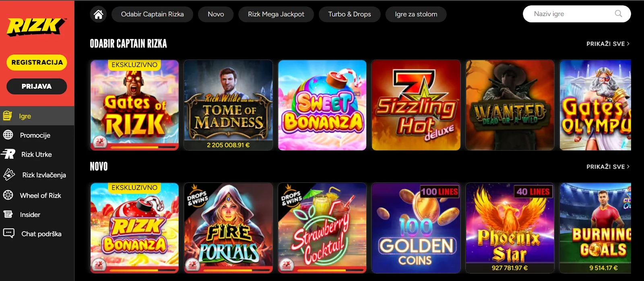Screen dimensions: 644x281
Task: Go to the home icon button
Action: pos(99,14)
